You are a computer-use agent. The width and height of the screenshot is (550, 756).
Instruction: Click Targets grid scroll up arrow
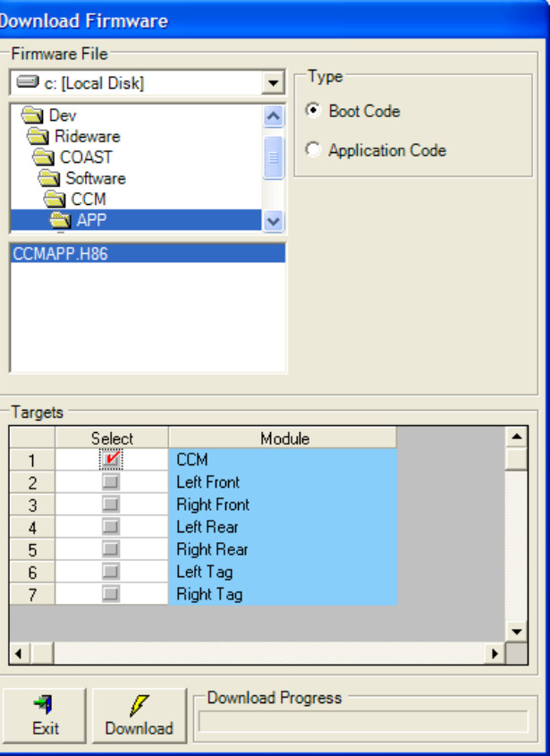tap(517, 437)
